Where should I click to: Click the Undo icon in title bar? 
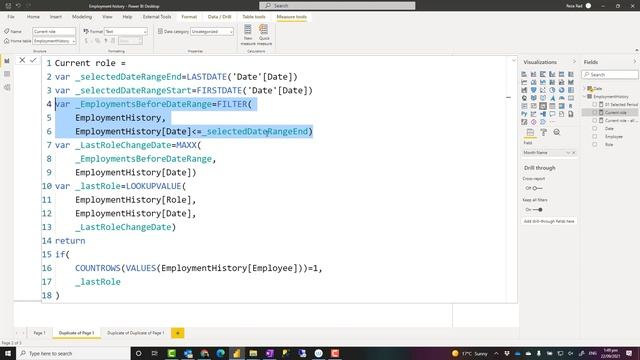point(18,6)
